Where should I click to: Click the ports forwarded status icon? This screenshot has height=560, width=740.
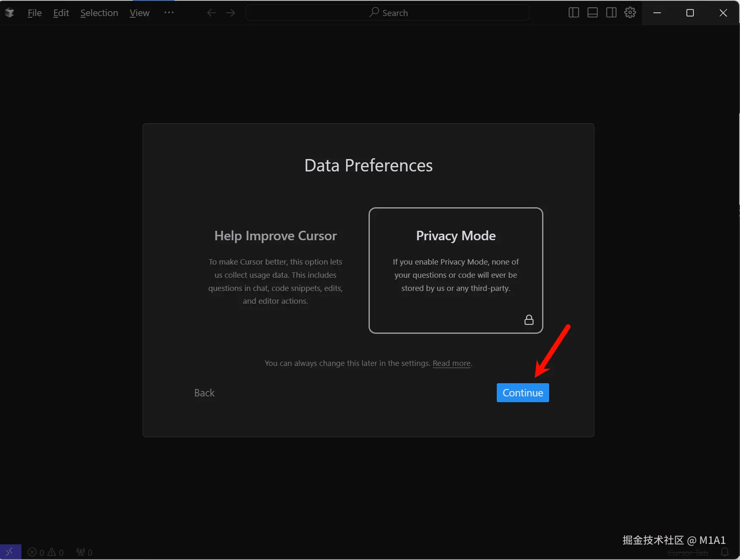tap(85, 552)
